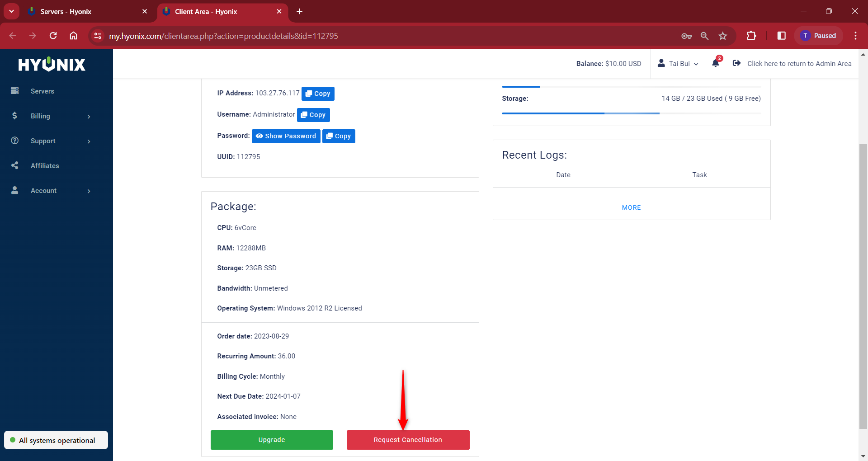Viewport: 868px width, 461px height.
Task: Click the Storage usage progress bar
Action: coord(631,113)
